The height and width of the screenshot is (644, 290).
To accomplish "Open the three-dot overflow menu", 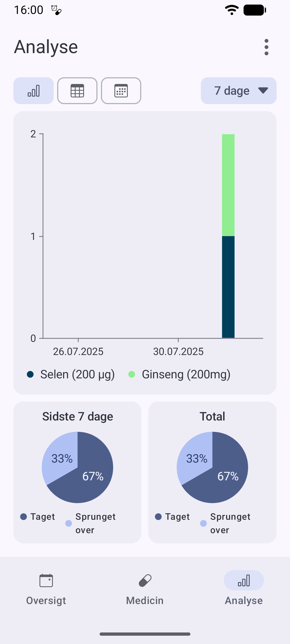I will click(266, 47).
